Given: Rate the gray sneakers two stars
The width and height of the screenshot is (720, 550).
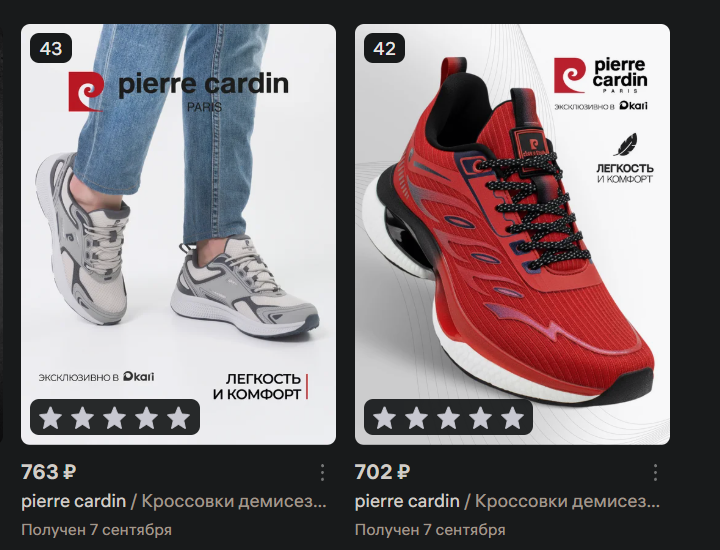Looking at the screenshot, I should pyautogui.click(x=83, y=418).
